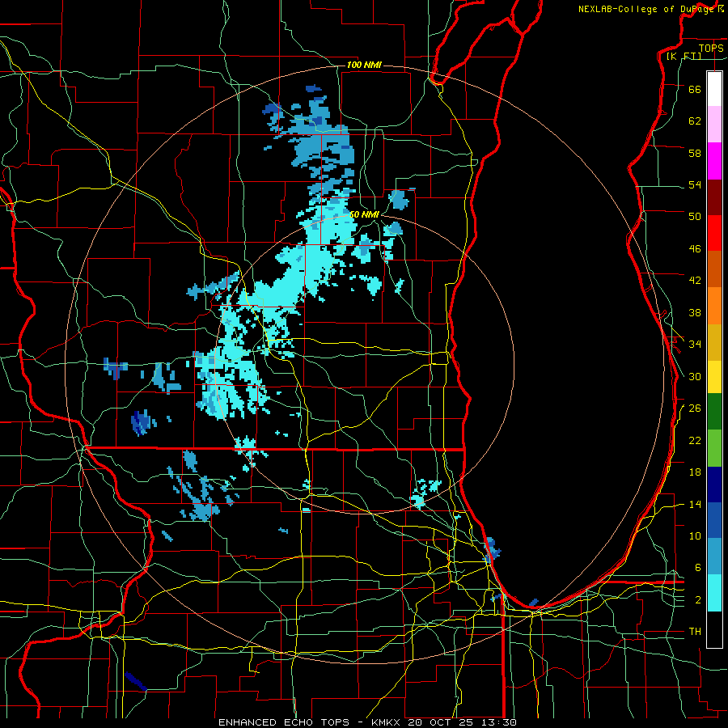This screenshot has width=728, height=728.
Task: Click the [K FT] units label
Action: tap(684, 56)
